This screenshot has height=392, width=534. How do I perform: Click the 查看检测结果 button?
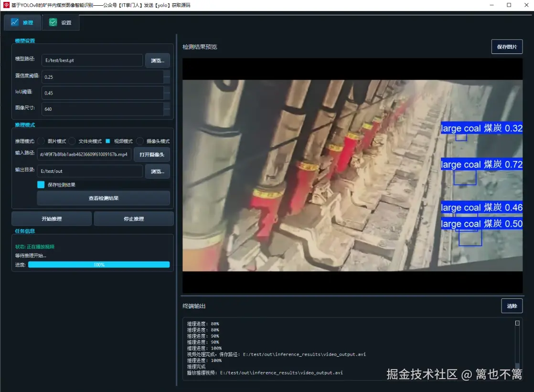(x=103, y=198)
